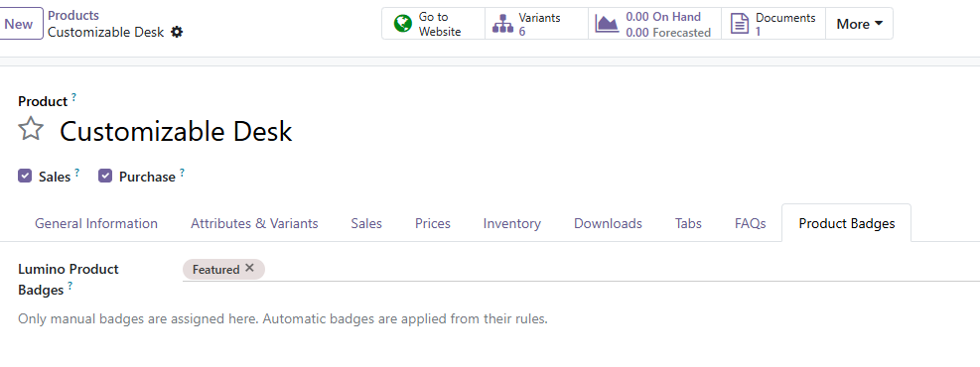Screen dimensions: 980x367
Task: Click help question mark next to Sales checkbox
Action: 76,173
